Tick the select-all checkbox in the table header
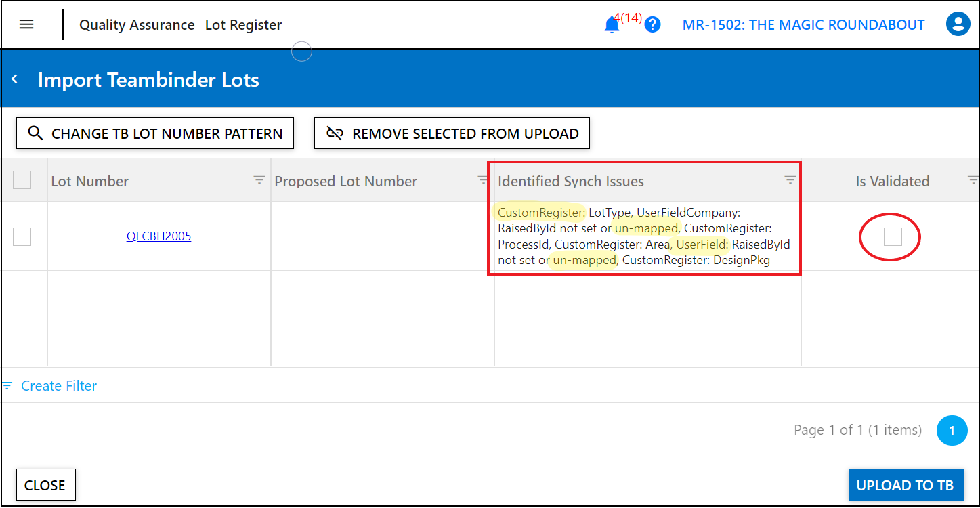The width and height of the screenshot is (980, 508). [22, 179]
